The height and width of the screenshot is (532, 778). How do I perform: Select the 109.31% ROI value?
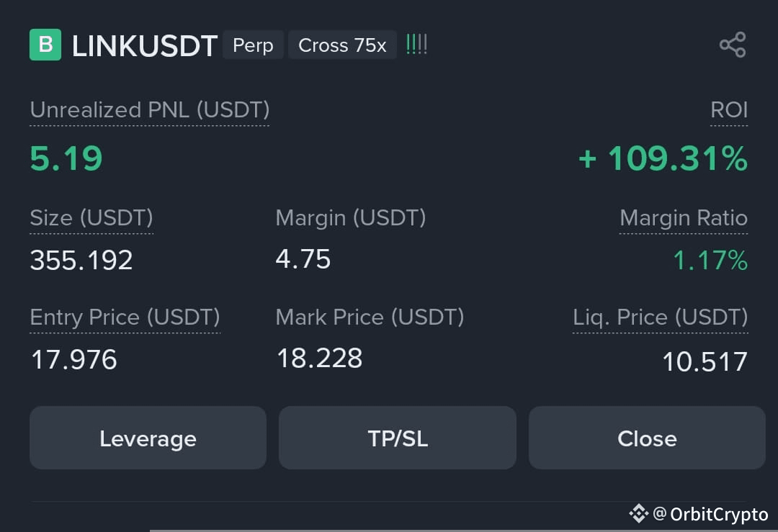[x=663, y=158]
